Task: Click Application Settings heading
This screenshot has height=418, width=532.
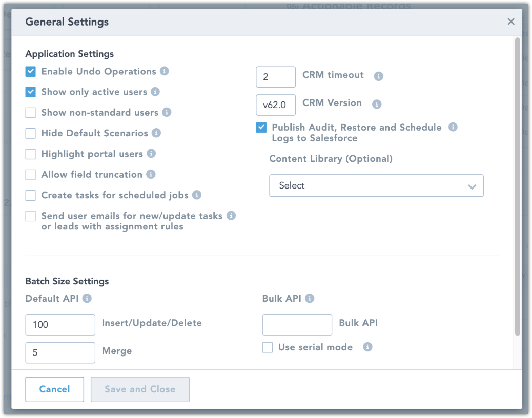Action: coord(70,54)
